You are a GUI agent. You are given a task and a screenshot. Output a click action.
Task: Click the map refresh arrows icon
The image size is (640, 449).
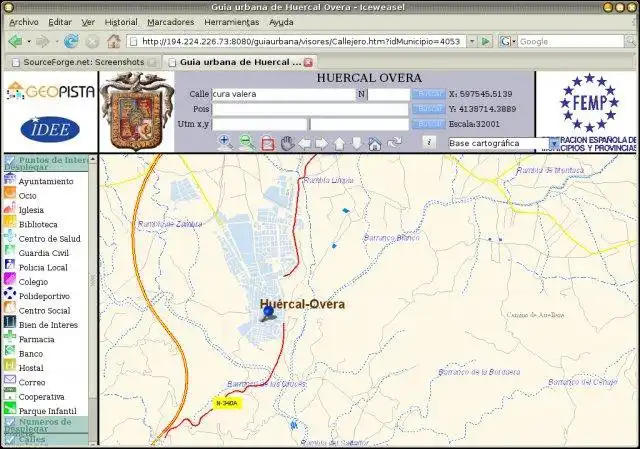[394, 142]
